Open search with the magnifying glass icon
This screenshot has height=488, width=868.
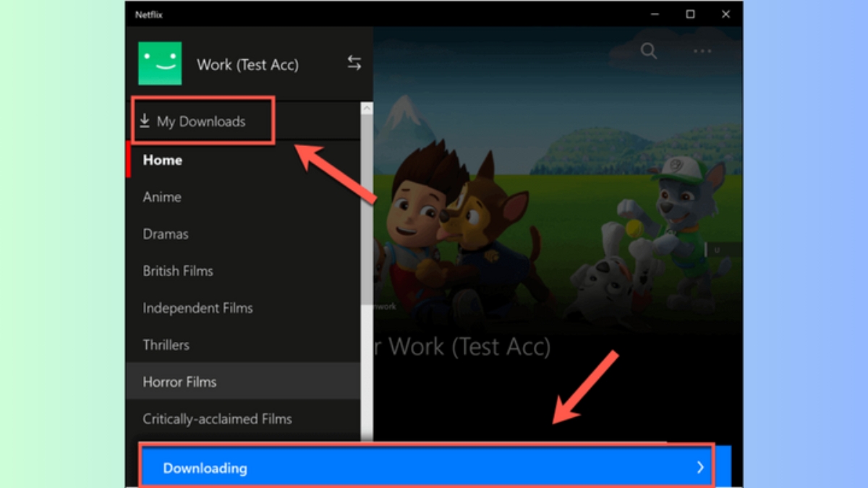[x=649, y=51]
